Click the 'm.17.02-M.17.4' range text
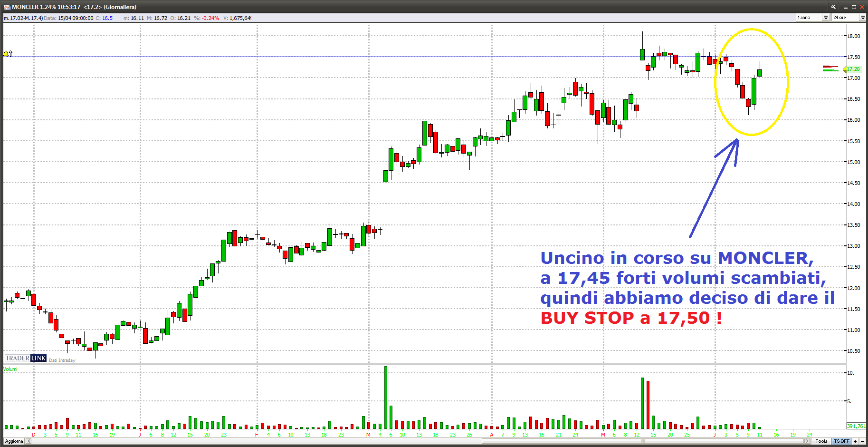 pos(23,18)
